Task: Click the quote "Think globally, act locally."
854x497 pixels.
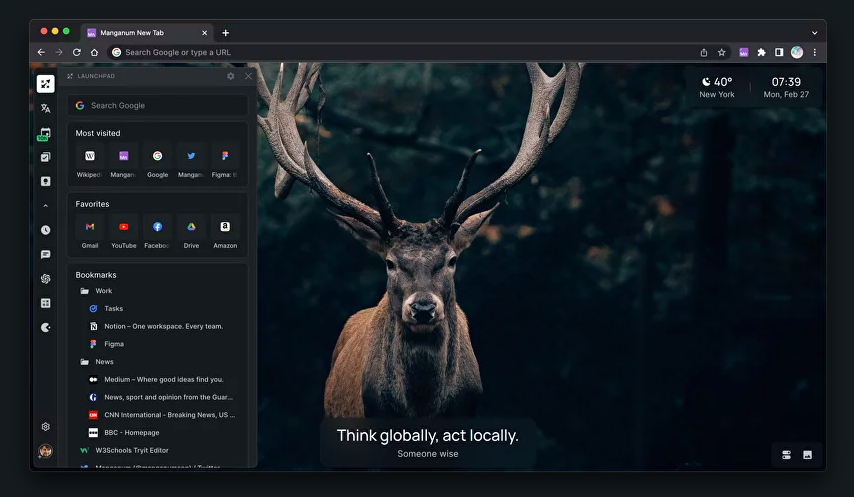Action: pos(428,435)
